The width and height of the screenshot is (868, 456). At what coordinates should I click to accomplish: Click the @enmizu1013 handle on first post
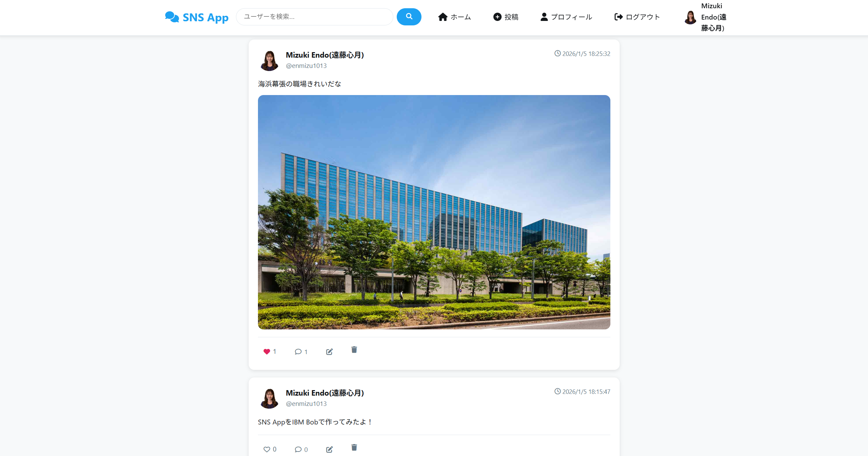(x=306, y=66)
